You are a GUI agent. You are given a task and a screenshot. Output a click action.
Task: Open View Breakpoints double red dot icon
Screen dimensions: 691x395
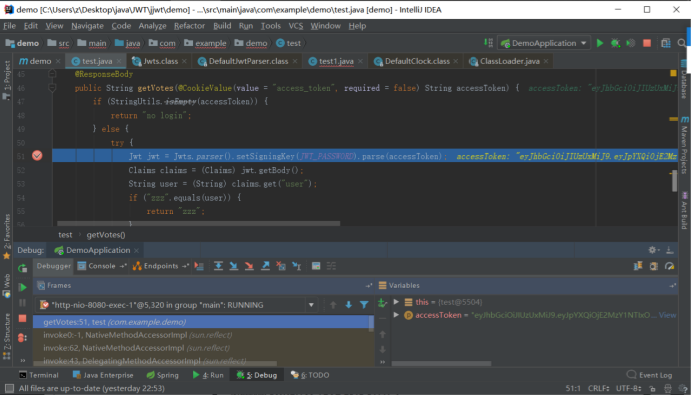pyautogui.click(x=22, y=338)
